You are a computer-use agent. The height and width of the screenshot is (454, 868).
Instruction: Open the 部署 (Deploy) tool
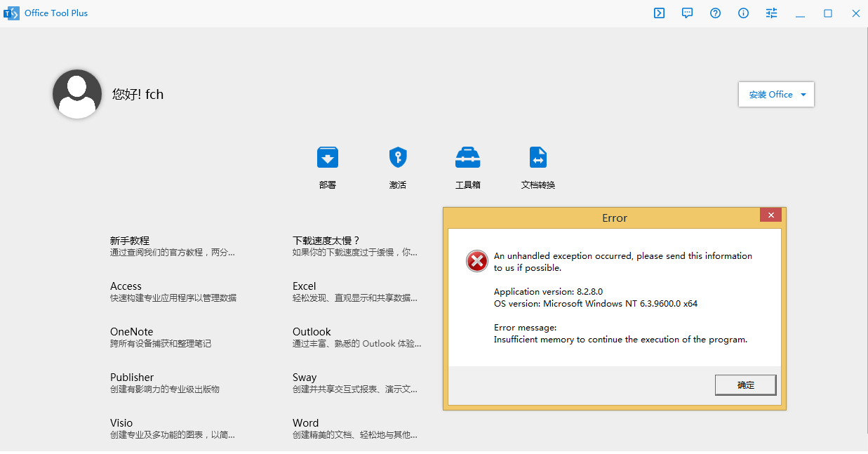(x=327, y=166)
